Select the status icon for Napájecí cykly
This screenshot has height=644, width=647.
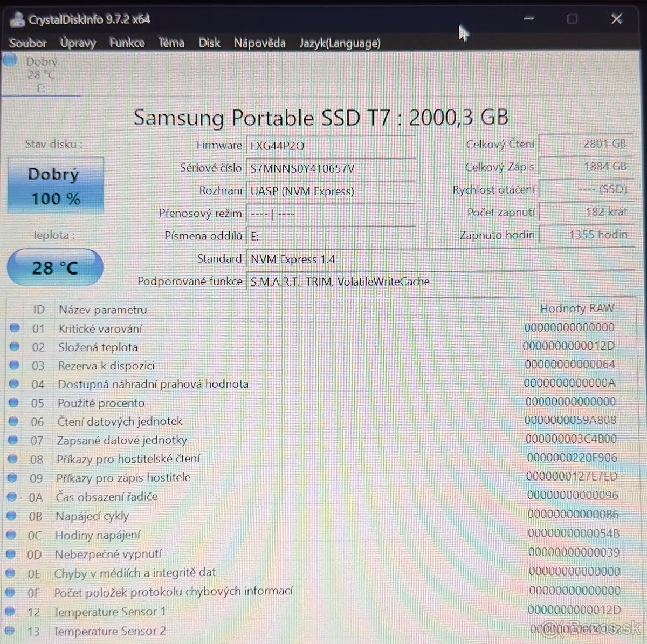[12, 515]
